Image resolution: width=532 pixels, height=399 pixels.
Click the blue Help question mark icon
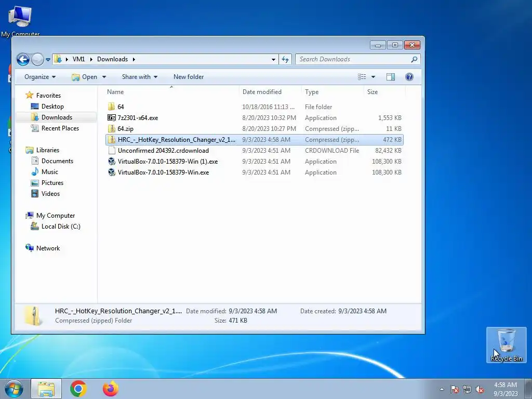tap(409, 77)
